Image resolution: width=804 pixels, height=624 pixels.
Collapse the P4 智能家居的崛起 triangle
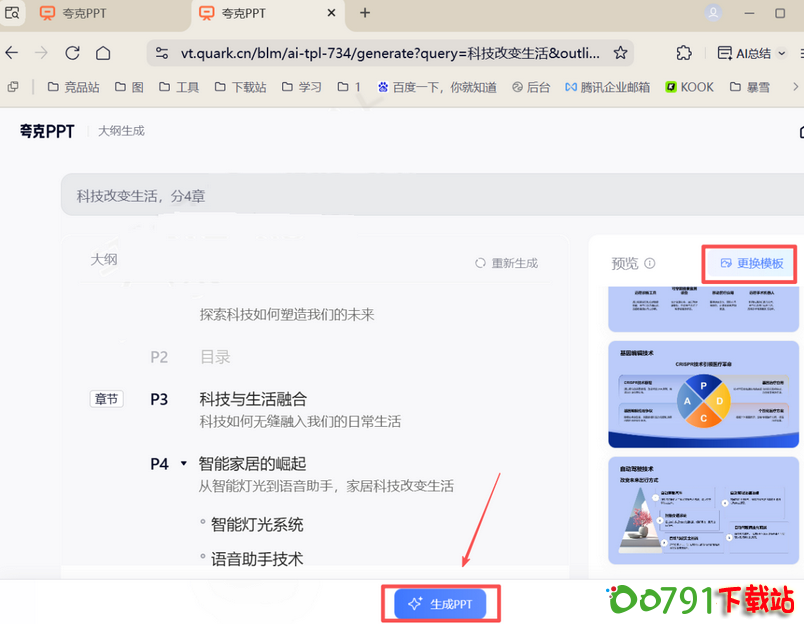tap(184, 464)
